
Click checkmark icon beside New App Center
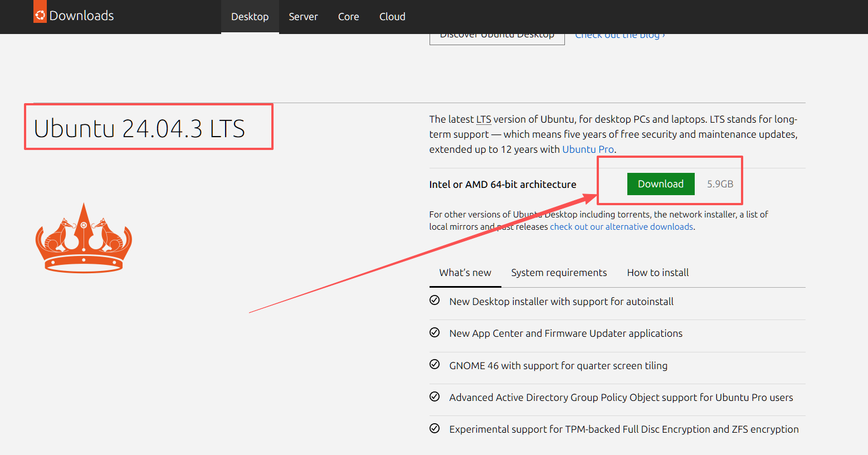435,332
